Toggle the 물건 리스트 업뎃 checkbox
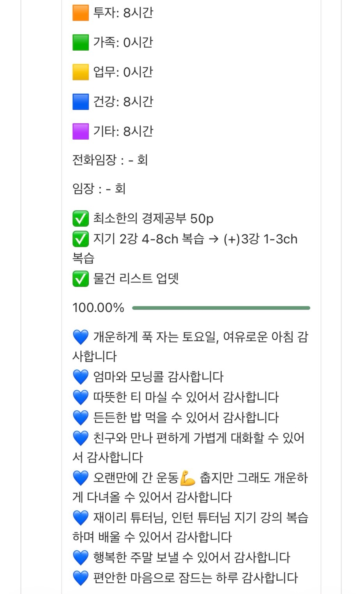364x594 pixels. click(81, 279)
